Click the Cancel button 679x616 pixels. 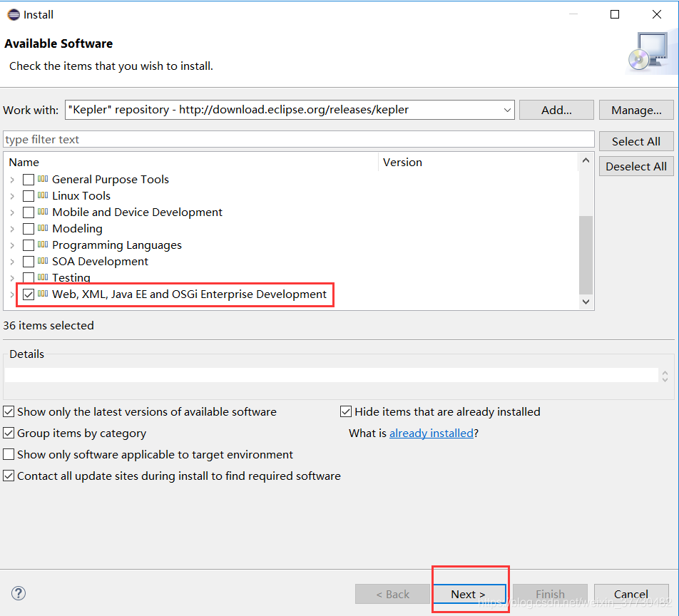coord(631,594)
